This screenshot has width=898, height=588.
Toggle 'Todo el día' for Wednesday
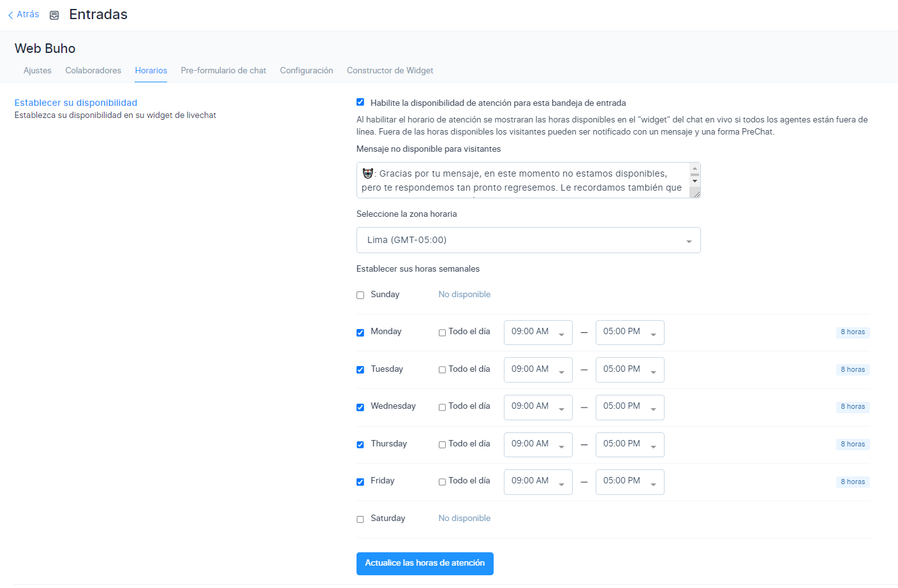click(x=442, y=408)
